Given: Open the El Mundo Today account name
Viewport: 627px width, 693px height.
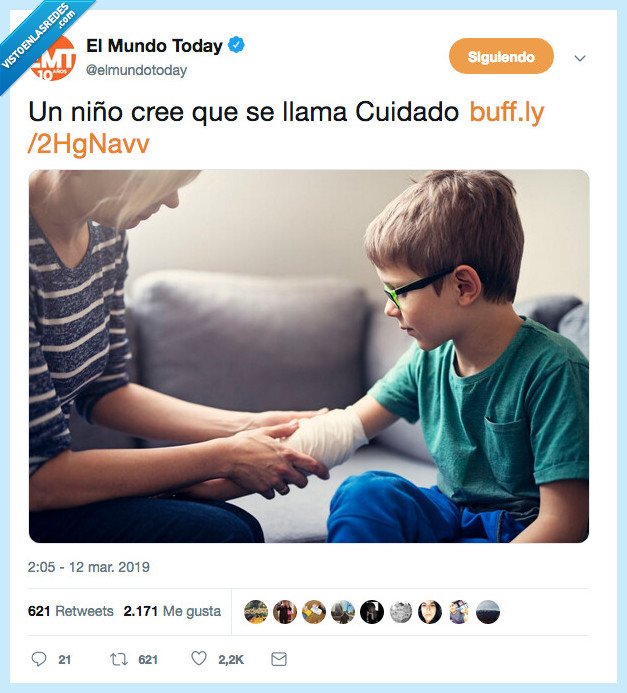Looking at the screenshot, I should 154,46.
